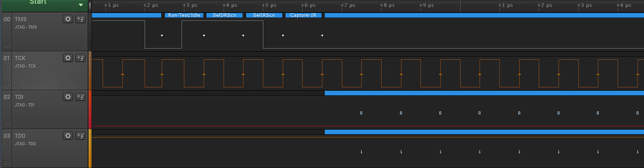Screen dimensions: 644x168
Task: Set trigger edge on TDI channel
Action: [x=80, y=97]
